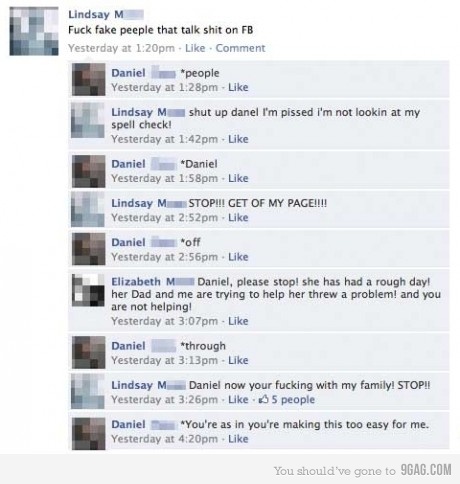
Task: Open Elizabeth M's profile name link
Action: click(x=153, y=282)
